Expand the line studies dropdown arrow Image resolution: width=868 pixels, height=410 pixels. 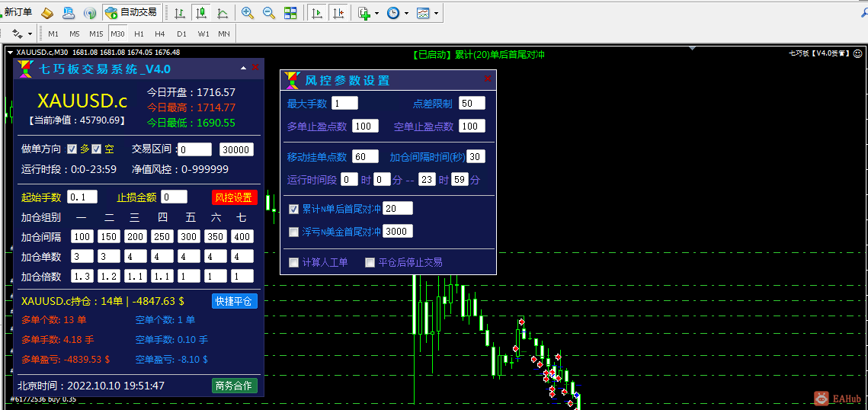tap(30, 34)
